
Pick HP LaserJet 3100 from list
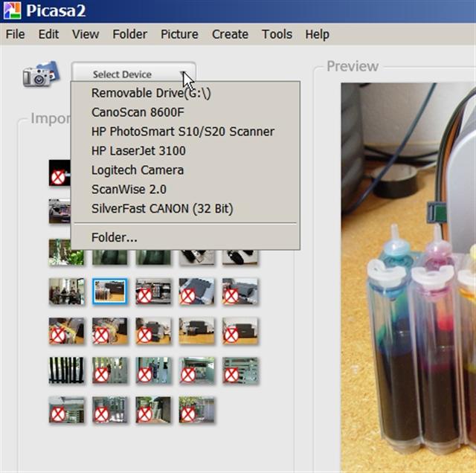185,151
